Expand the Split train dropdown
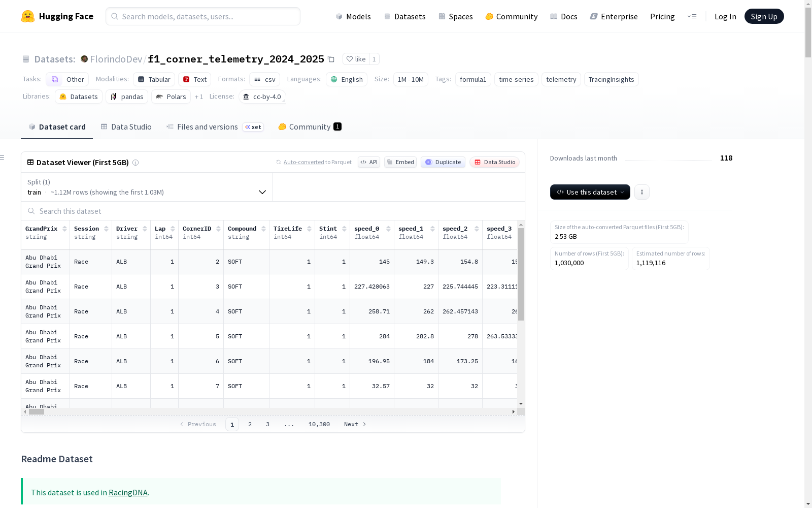Viewport: 812px width, 508px height. [147, 187]
